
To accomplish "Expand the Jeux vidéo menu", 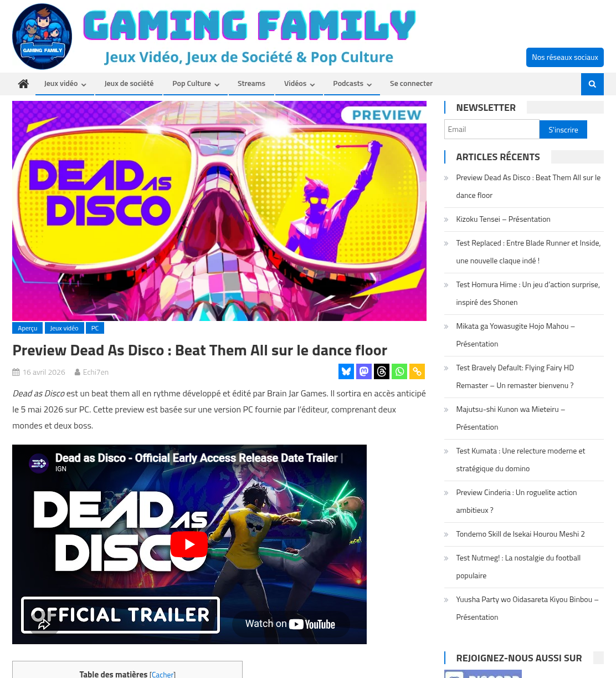I will coord(65,84).
